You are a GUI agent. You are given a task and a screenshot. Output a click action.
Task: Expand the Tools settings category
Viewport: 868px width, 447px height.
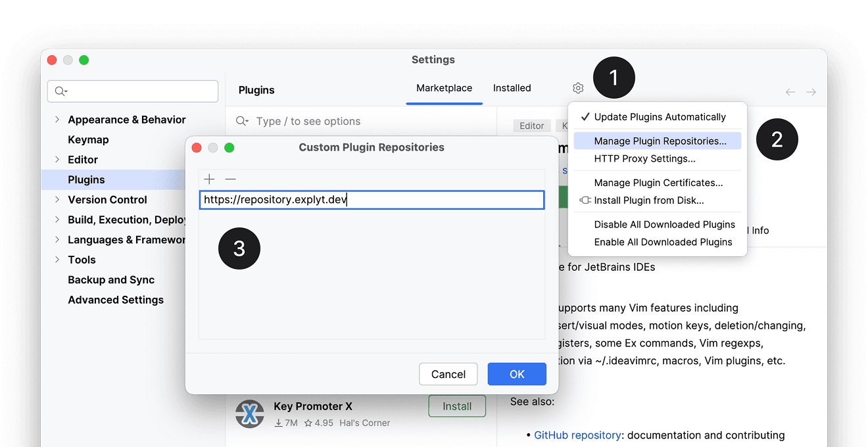[57, 260]
